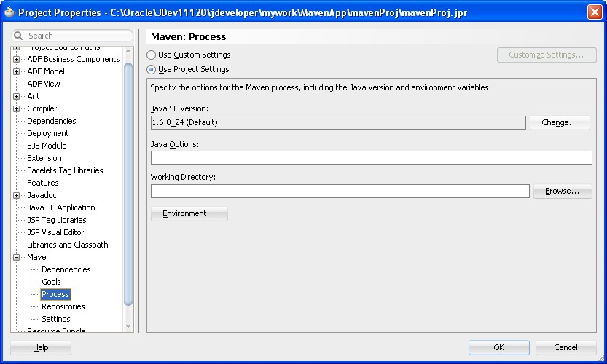
Task: Click the Help button
Action: [41, 347]
